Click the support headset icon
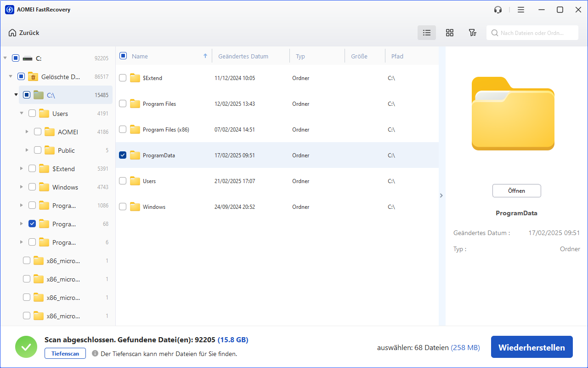The height and width of the screenshot is (368, 588). (498, 10)
